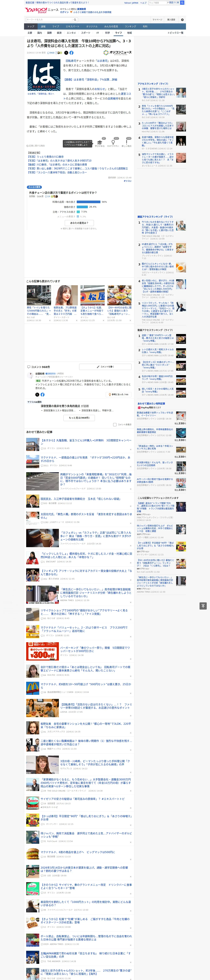
Task: Click the back-to-top arrow button
Action: pyautogui.click(x=203, y=606)
